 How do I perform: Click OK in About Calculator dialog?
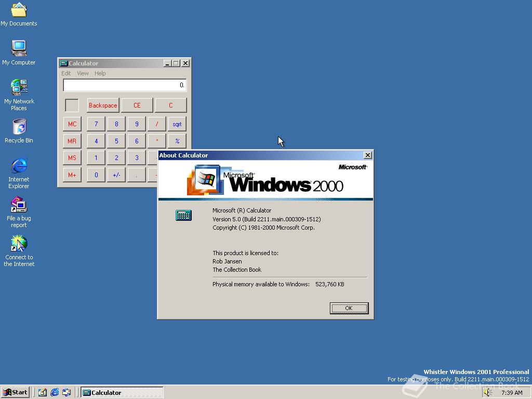(349, 308)
